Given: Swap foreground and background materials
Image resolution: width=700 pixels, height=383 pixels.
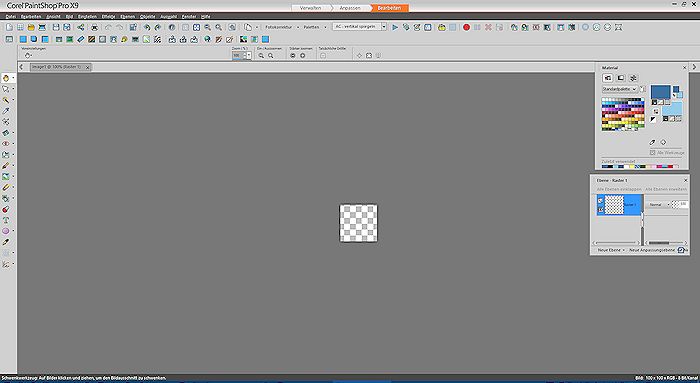Looking at the screenshot, I should point(656,111).
